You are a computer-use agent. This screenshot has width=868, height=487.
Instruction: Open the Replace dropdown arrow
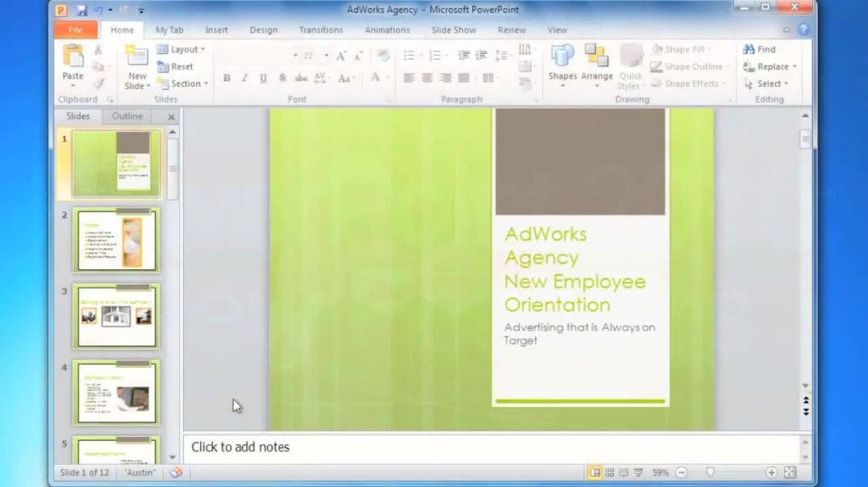coord(795,66)
